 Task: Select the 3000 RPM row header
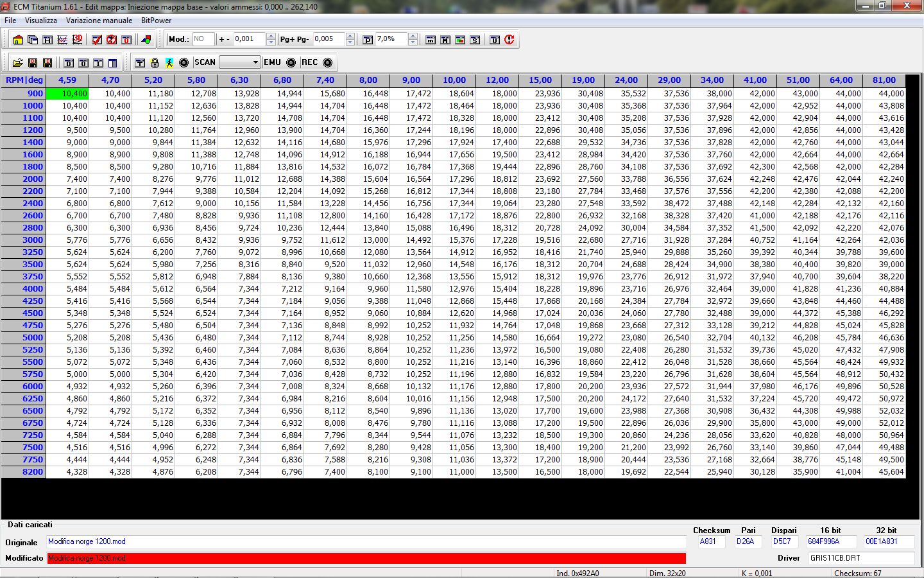24,240
